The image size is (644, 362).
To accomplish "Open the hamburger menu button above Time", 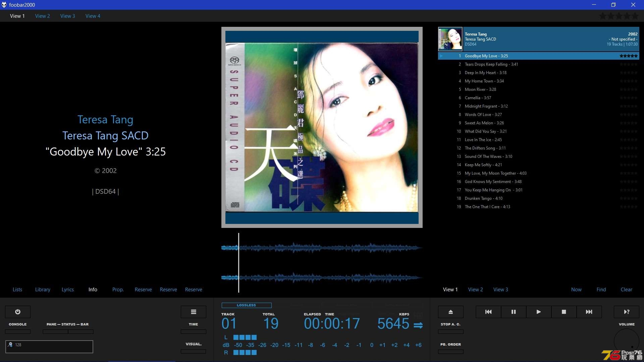I will pyautogui.click(x=194, y=312).
